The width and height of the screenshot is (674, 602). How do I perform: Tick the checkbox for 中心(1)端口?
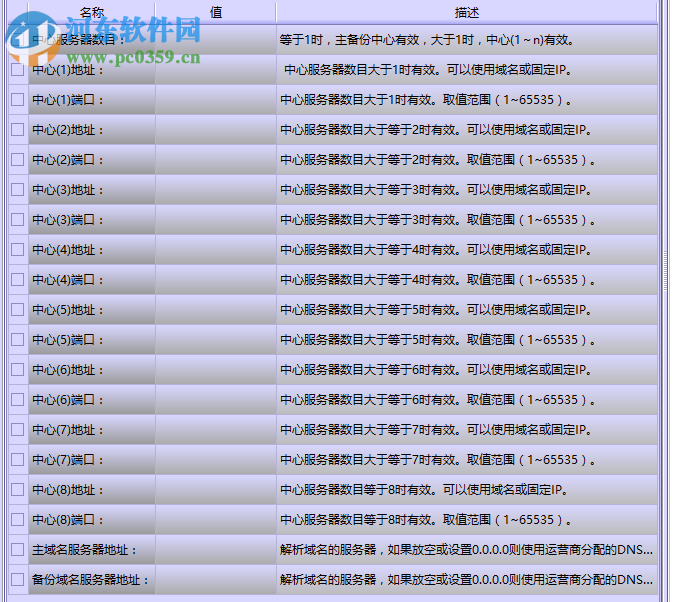(x=18, y=100)
